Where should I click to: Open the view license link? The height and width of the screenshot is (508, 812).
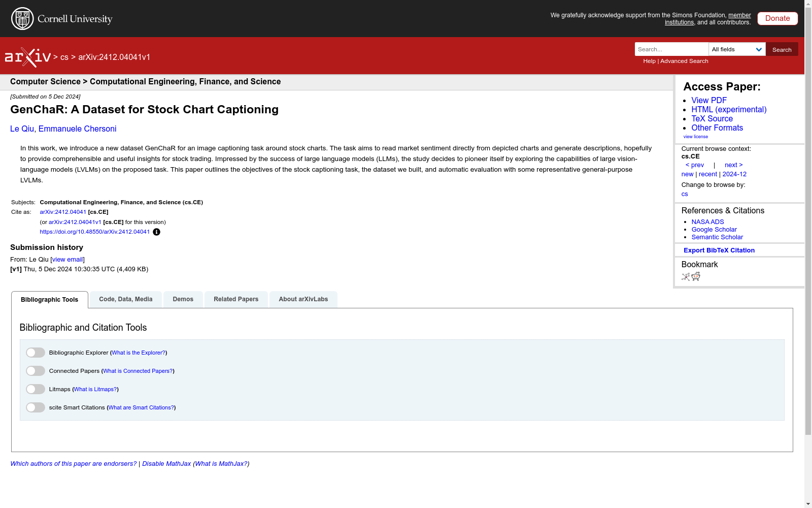pyautogui.click(x=696, y=137)
